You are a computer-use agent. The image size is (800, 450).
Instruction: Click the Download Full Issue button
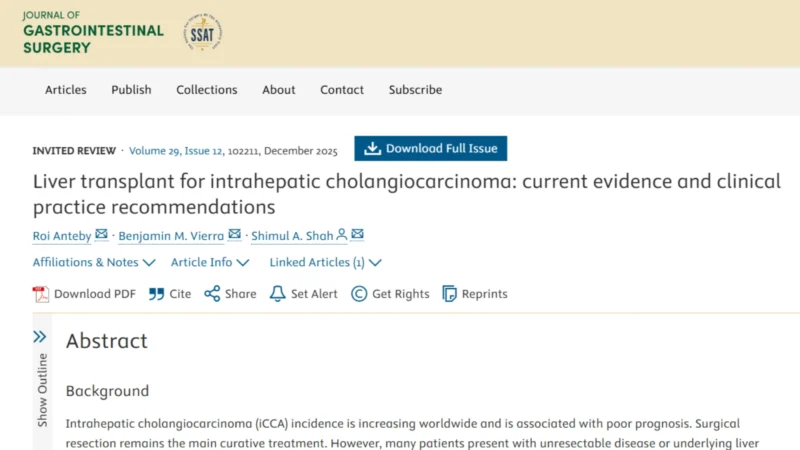click(430, 149)
